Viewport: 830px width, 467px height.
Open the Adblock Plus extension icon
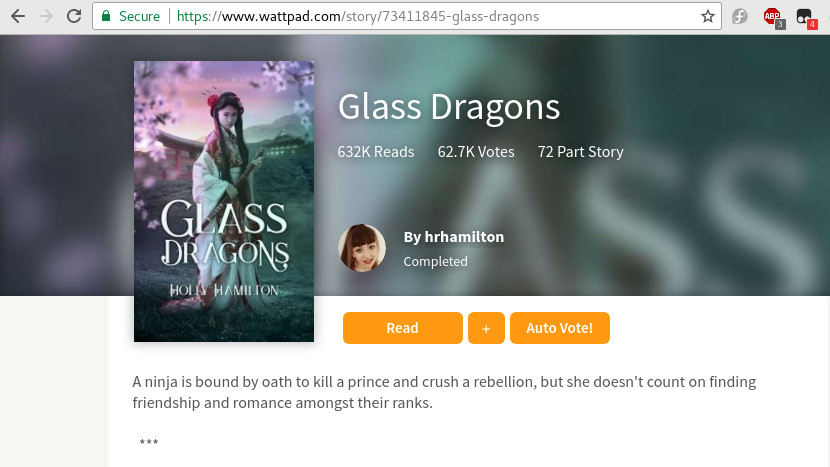click(x=773, y=17)
